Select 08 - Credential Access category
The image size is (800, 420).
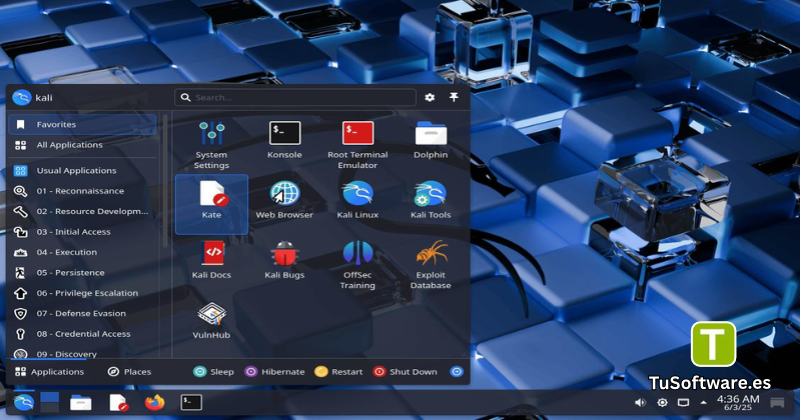click(x=82, y=334)
